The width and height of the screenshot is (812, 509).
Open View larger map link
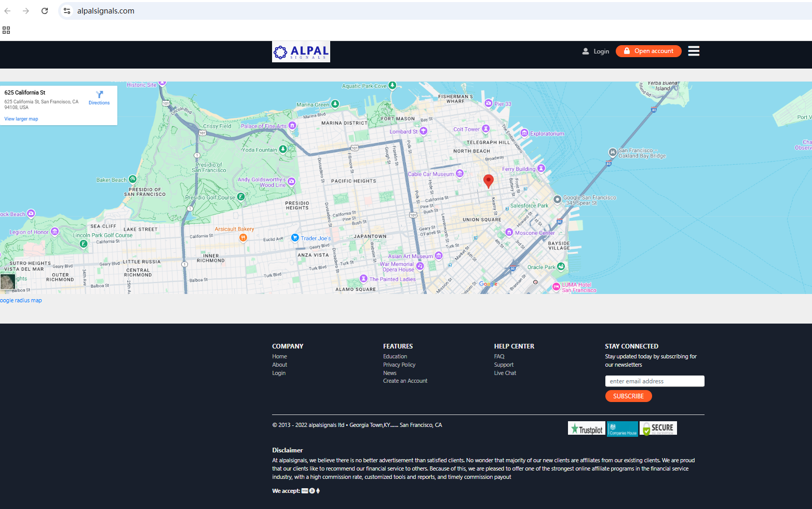click(x=21, y=119)
